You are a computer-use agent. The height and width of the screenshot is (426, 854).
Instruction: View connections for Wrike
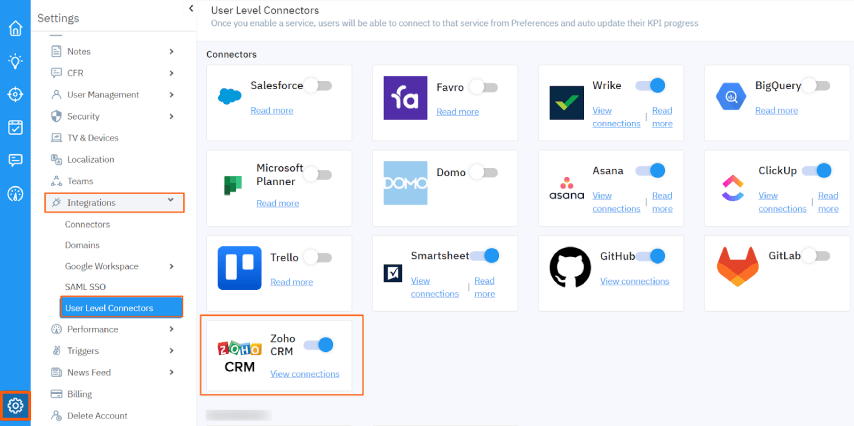pos(617,117)
